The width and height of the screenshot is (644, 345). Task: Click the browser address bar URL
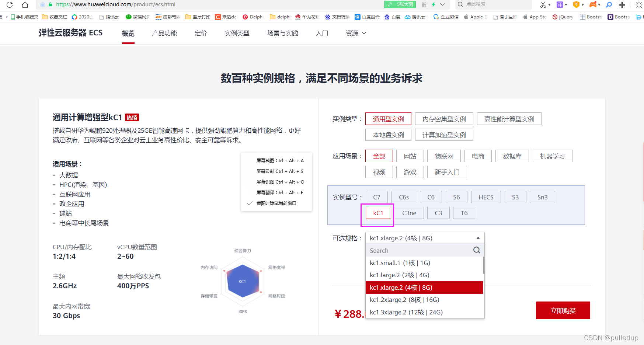pyautogui.click(x=116, y=4)
